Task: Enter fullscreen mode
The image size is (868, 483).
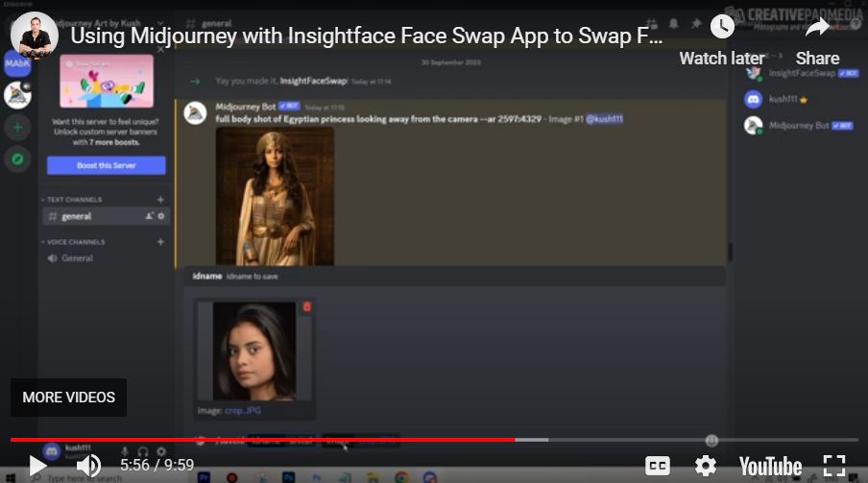Action: coord(834,466)
